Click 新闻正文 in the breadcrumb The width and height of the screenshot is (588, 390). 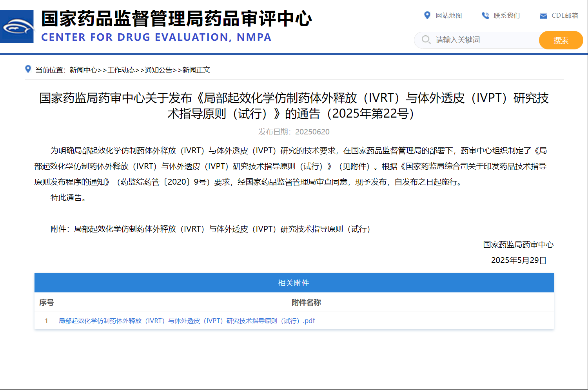(x=196, y=70)
